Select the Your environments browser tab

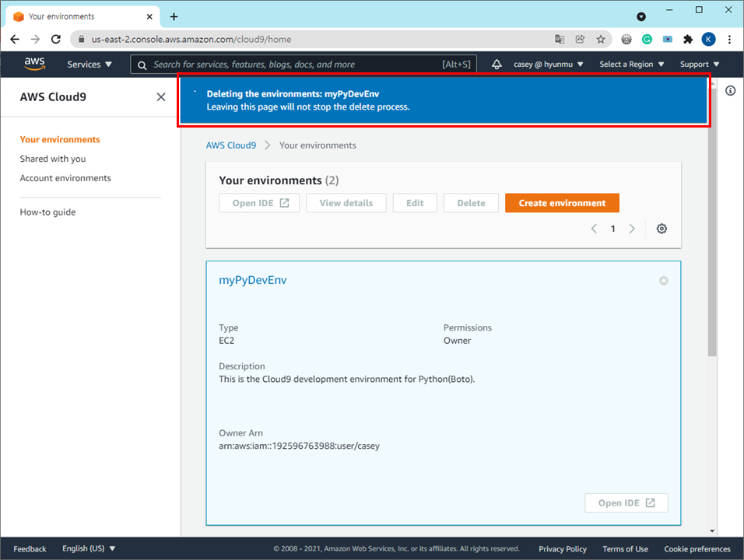(x=83, y=16)
